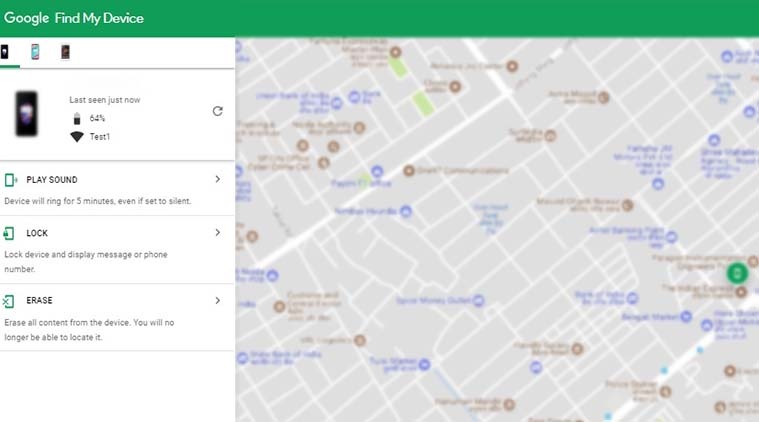Expand the Erase chevron arrow
The height and width of the screenshot is (422, 759).
pyautogui.click(x=218, y=301)
